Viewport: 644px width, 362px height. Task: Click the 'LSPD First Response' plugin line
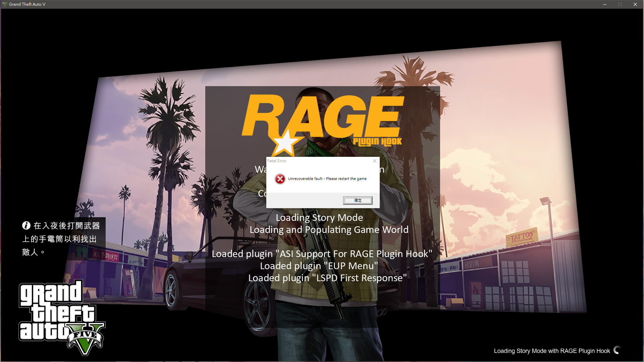pyautogui.click(x=327, y=278)
